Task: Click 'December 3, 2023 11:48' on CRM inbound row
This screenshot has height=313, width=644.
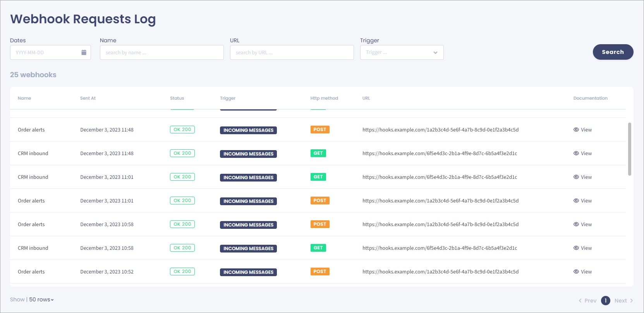Action: pyautogui.click(x=107, y=154)
